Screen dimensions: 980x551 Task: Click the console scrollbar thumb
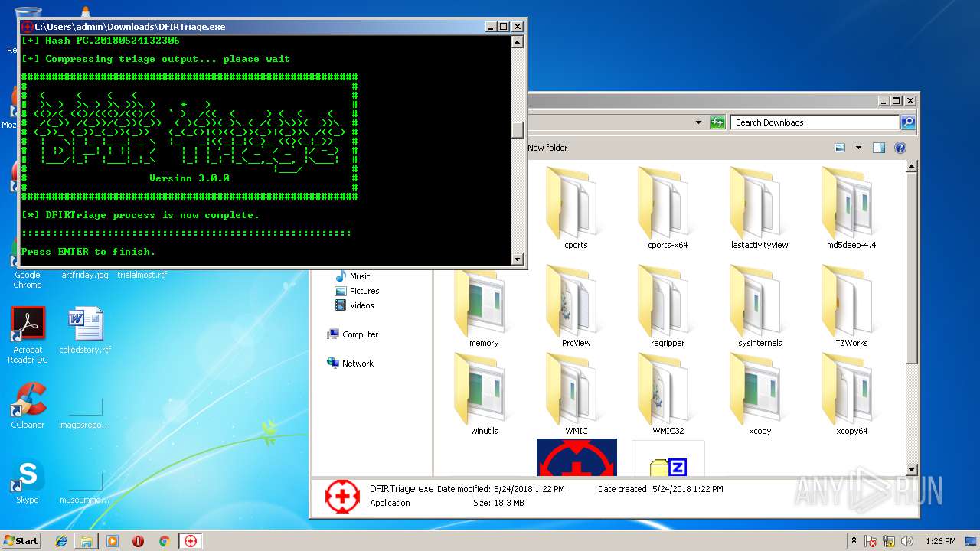(518, 130)
